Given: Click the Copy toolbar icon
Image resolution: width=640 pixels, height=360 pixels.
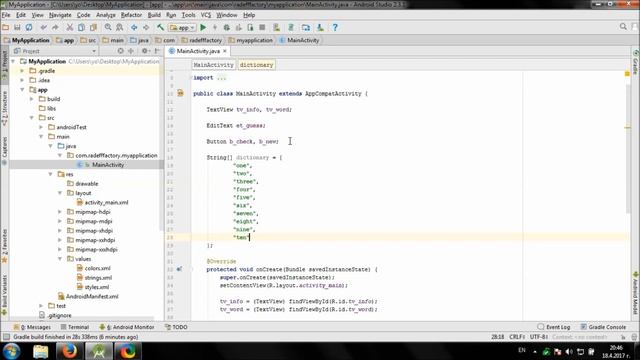Looking at the screenshot, I should tap(81, 27).
